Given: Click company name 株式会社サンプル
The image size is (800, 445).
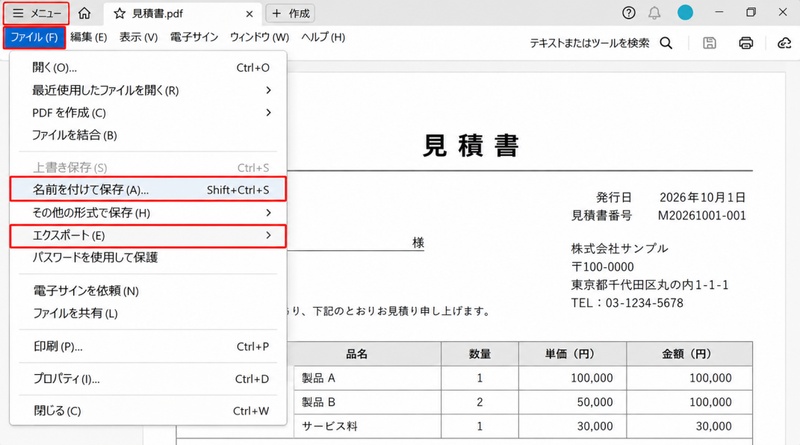Looking at the screenshot, I should tap(619, 249).
